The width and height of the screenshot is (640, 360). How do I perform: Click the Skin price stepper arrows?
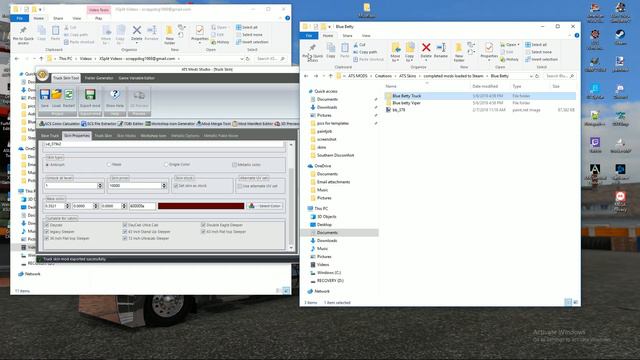tap(164, 186)
